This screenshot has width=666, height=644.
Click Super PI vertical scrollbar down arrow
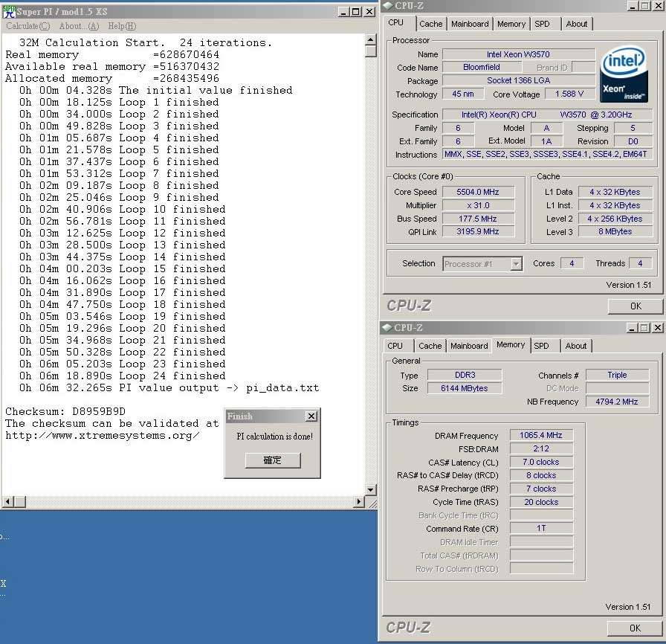[370, 489]
